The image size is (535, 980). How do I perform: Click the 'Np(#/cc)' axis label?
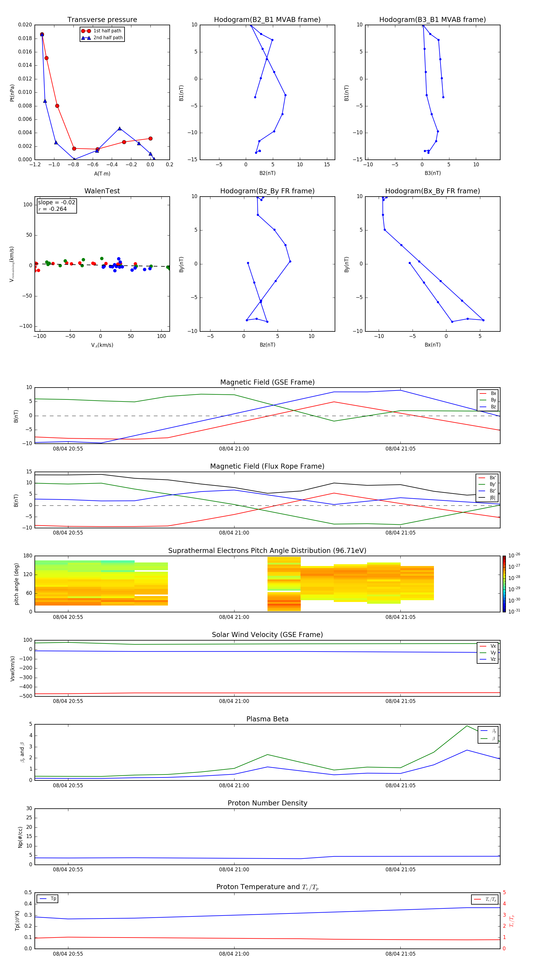click(20, 837)
